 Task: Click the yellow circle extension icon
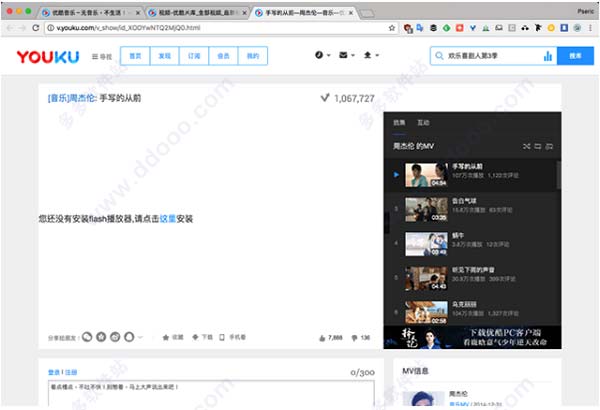[x=551, y=28]
